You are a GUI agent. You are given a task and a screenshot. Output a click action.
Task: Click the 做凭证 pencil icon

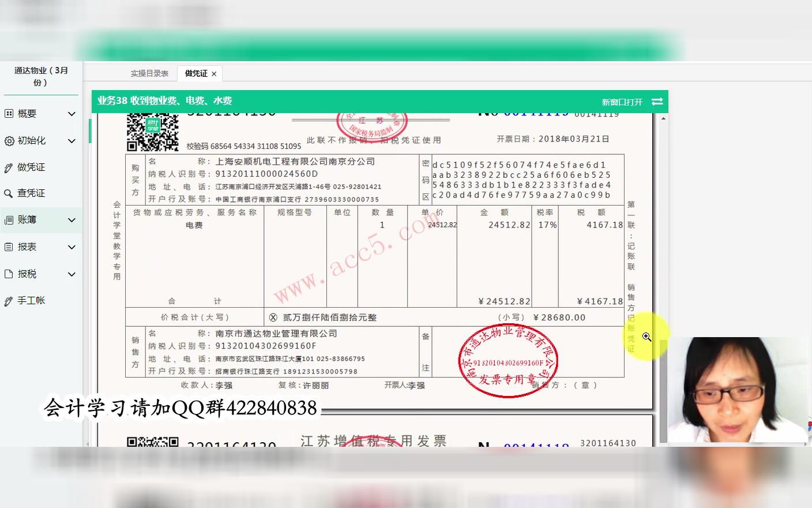click(x=9, y=168)
